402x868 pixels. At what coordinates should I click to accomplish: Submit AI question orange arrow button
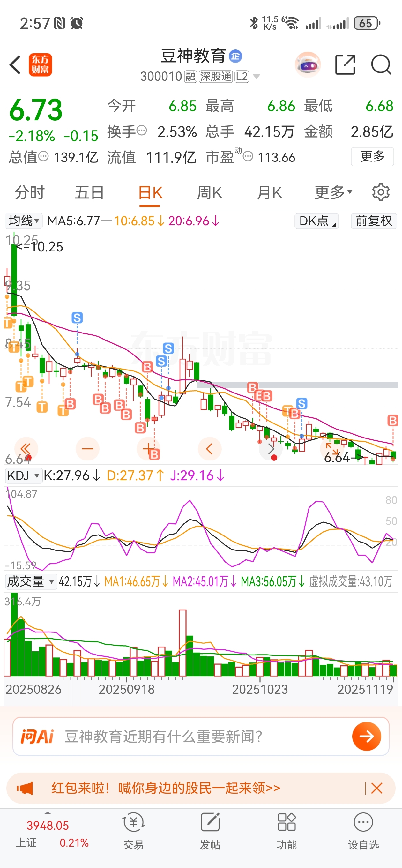[366, 736]
